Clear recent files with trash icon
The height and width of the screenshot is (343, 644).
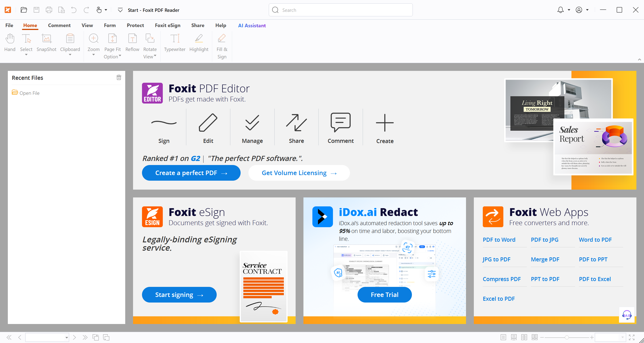119,78
